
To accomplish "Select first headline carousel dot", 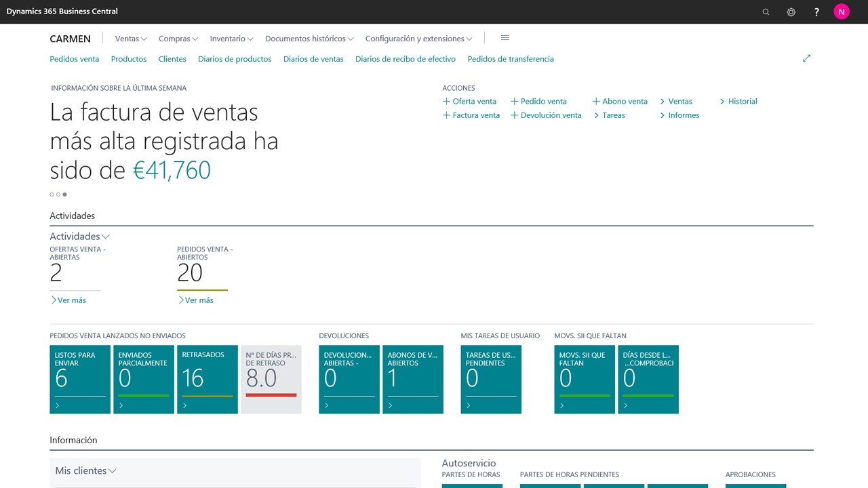I will pos(52,195).
